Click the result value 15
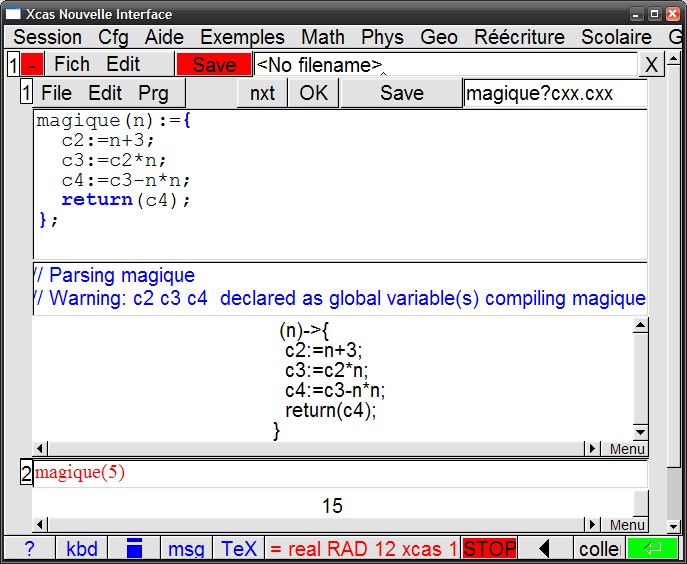The width and height of the screenshot is (687, 564). (x=332, y=505)
